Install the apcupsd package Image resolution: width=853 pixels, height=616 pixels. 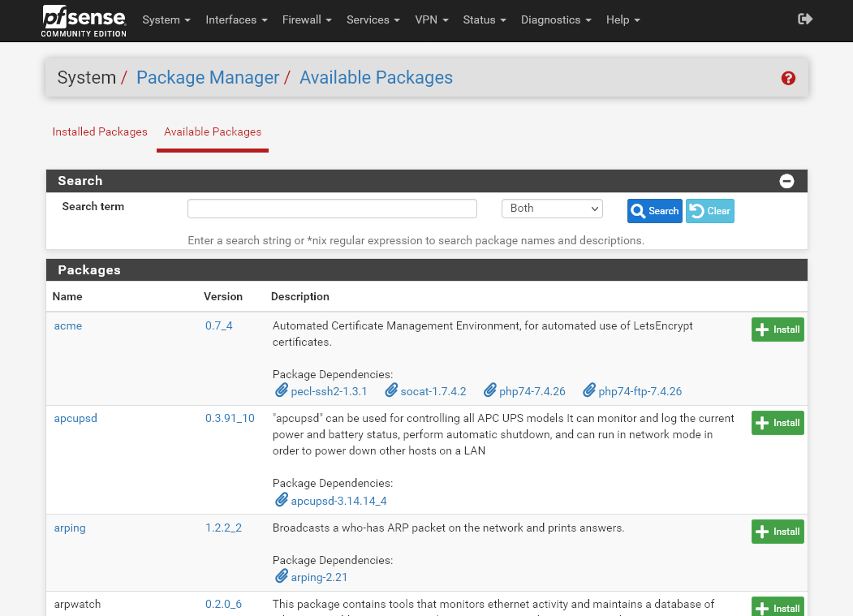click(777, 423)
